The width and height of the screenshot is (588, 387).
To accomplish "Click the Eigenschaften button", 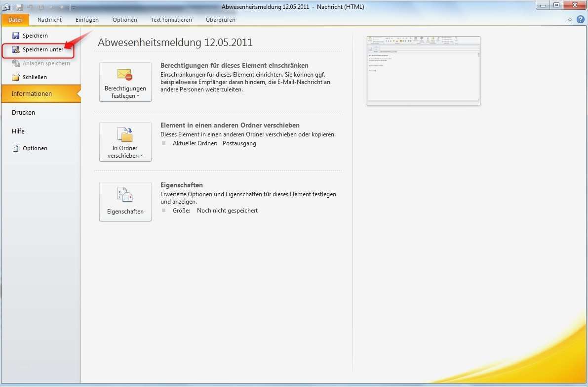I will (x=125, y=202).
